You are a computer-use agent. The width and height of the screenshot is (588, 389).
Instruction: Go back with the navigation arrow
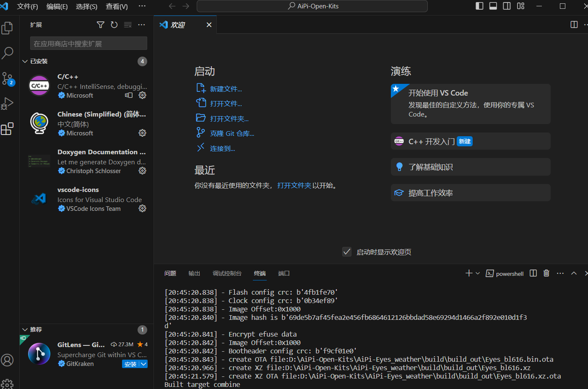point(172,6)
